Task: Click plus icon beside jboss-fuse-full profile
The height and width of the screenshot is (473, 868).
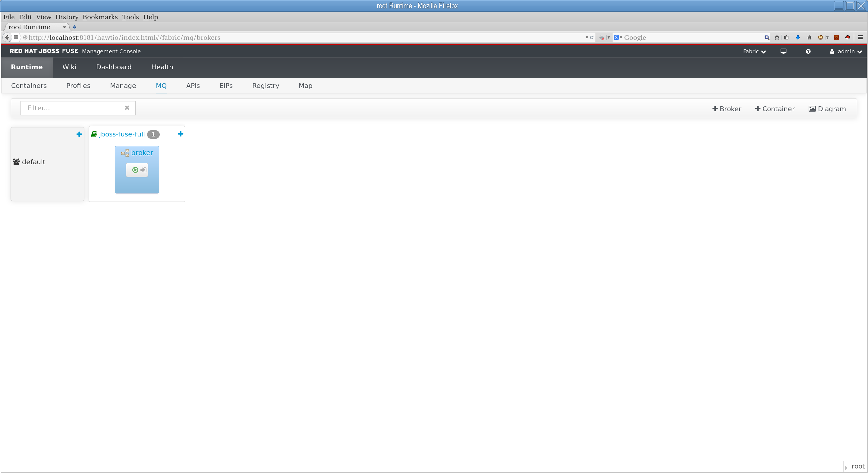Action: pos(181,134)
